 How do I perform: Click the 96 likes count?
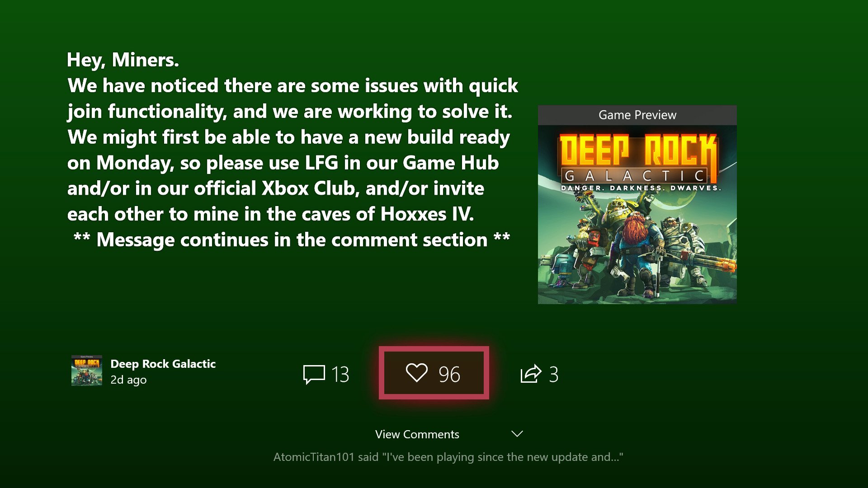(449, 374)
